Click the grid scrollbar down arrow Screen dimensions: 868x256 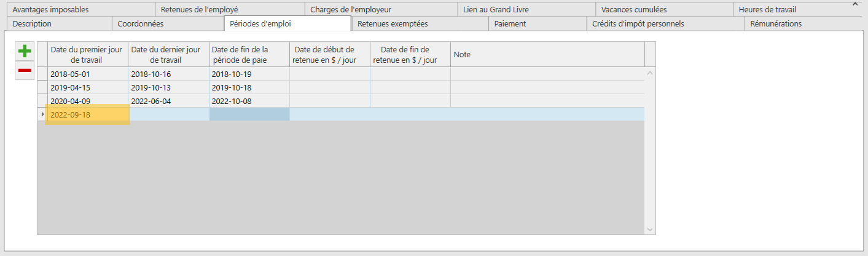pyautogui.click(x=650, y=229)
